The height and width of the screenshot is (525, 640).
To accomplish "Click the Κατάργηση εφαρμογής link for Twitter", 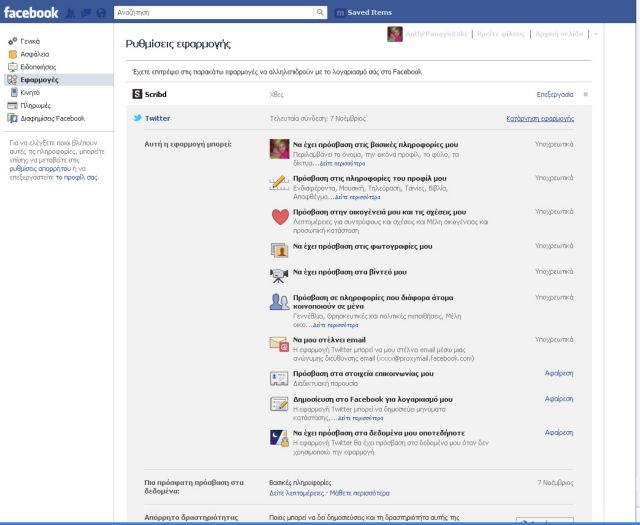I will click(540, 118).
